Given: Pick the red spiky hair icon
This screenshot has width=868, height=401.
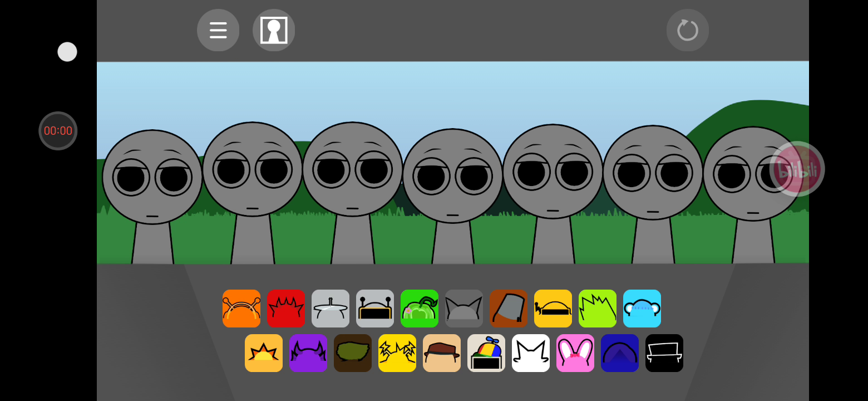Looking at the screenshot, I should click(286, 309).
